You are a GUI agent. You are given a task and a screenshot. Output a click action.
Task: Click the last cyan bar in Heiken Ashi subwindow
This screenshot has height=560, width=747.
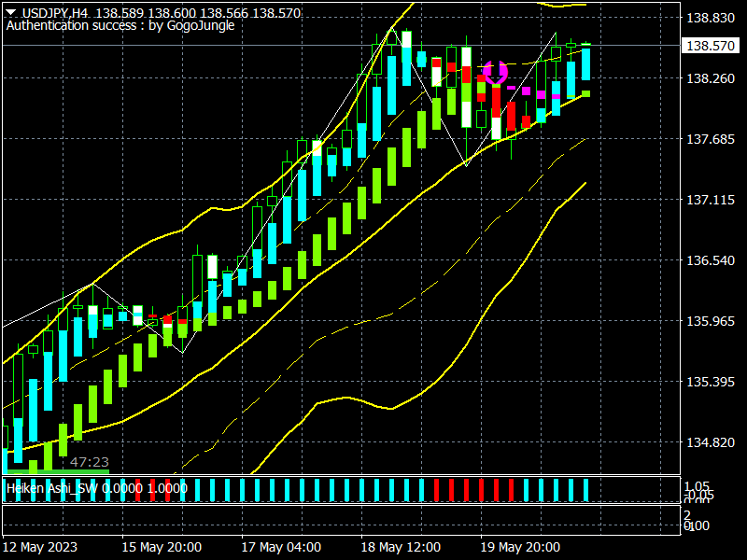click(586, 489)
